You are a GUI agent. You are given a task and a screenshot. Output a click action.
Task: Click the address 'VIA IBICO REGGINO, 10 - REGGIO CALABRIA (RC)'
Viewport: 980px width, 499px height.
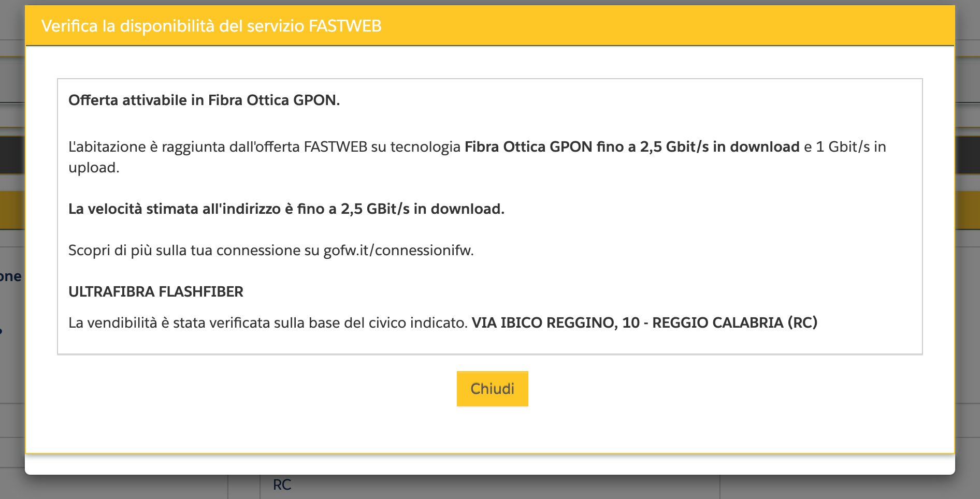pos(644,323)
